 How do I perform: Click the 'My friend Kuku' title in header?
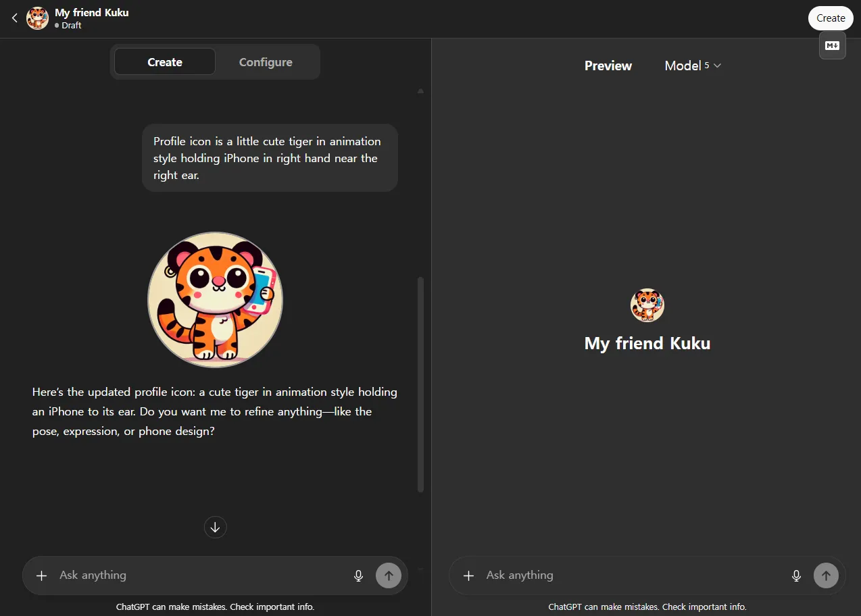pyautogui.click(x=91, y=12)
